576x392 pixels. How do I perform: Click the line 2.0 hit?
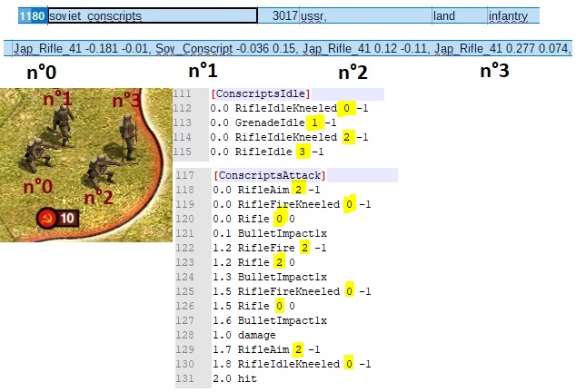234,378
